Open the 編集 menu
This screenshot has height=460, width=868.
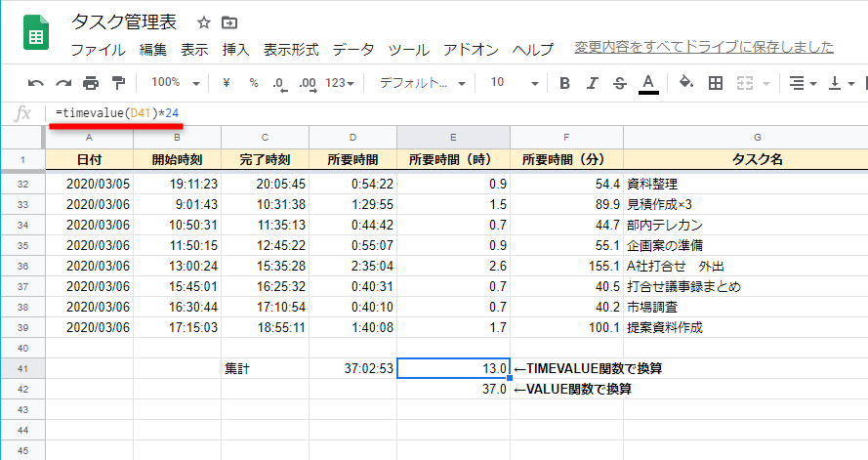pos(152,50)
